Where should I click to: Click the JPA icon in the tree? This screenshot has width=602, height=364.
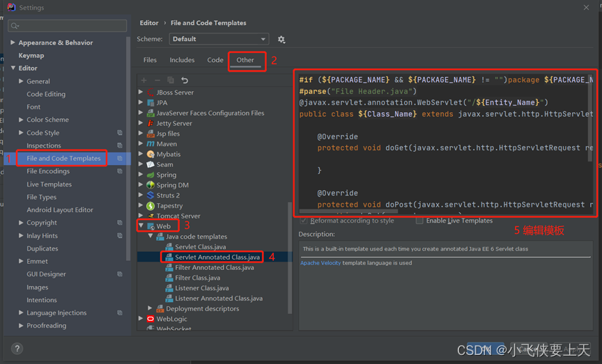click(150, 103)
